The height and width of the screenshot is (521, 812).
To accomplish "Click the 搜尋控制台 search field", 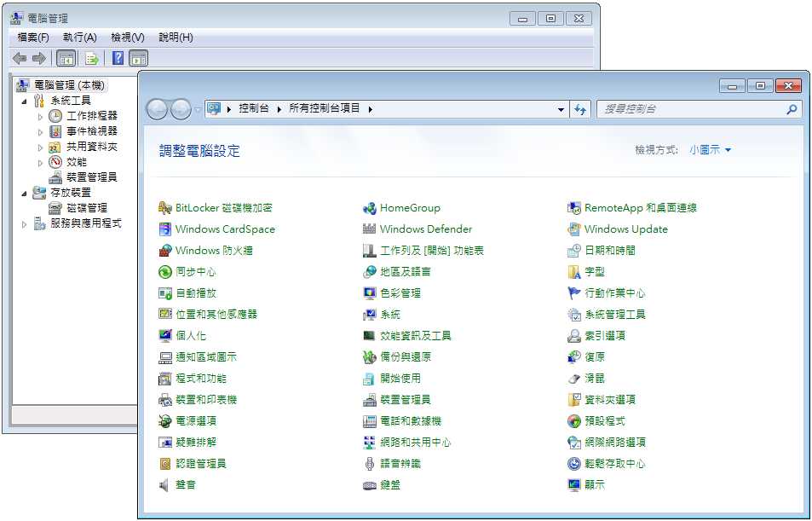I will pyautogui.click(x=700, y=109).
